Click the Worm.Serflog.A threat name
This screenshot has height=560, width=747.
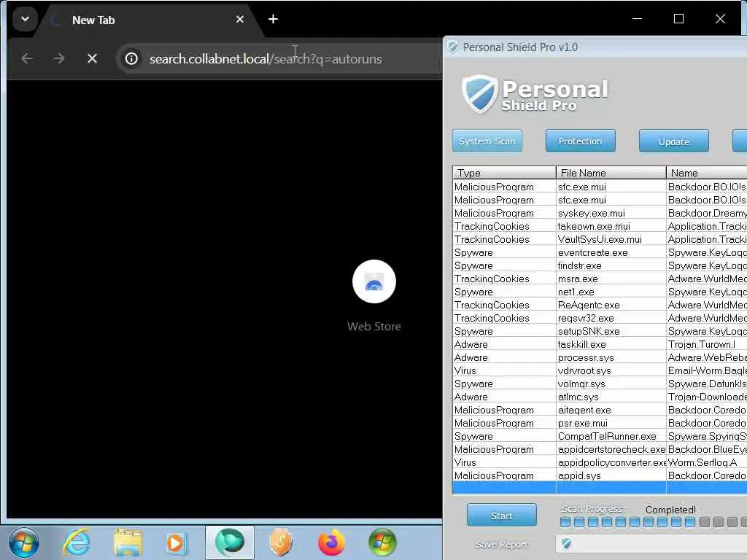(703, 462)
